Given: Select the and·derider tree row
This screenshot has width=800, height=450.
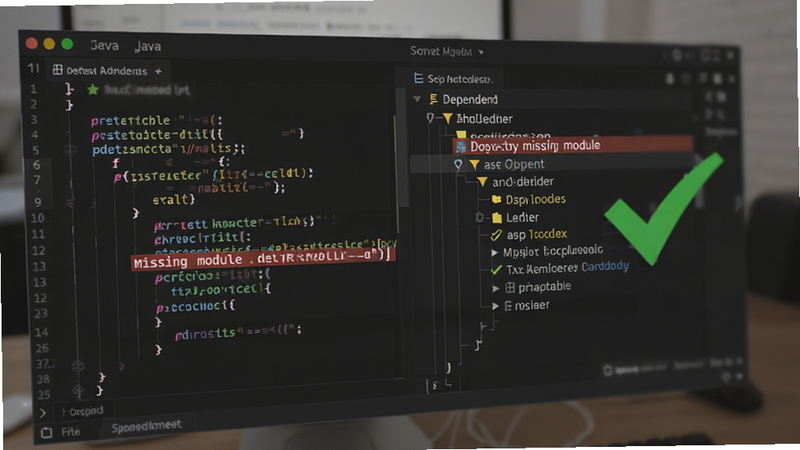Looking at the screenshot, I should click(x=522, y=182).
